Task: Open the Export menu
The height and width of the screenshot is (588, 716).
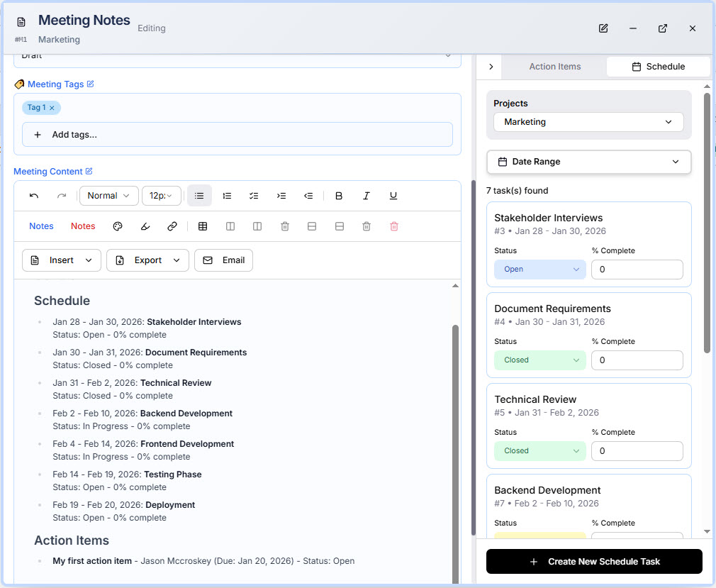Action: [x=147, y=260]
